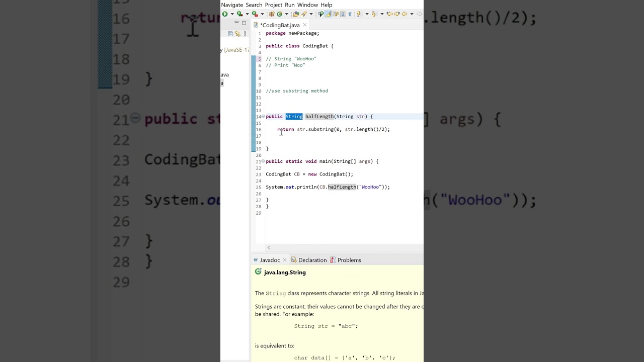Go to Next Annotation arrow icon

coord(359,14)
